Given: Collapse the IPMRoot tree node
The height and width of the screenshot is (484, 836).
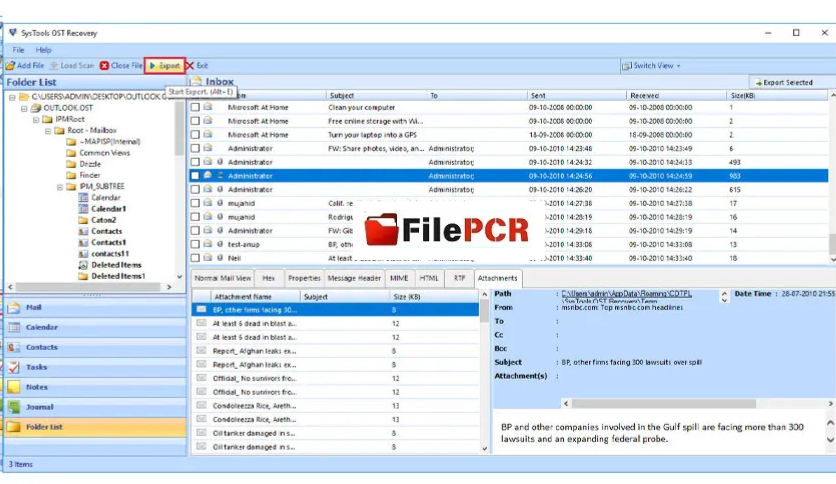Looking at the screenshot, I should pos(36,119).
